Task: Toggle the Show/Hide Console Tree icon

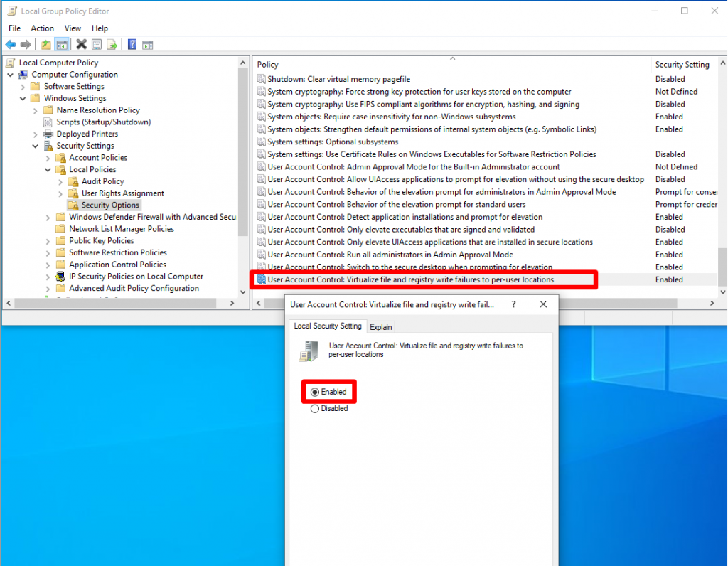Action: [x=63, y=44]
